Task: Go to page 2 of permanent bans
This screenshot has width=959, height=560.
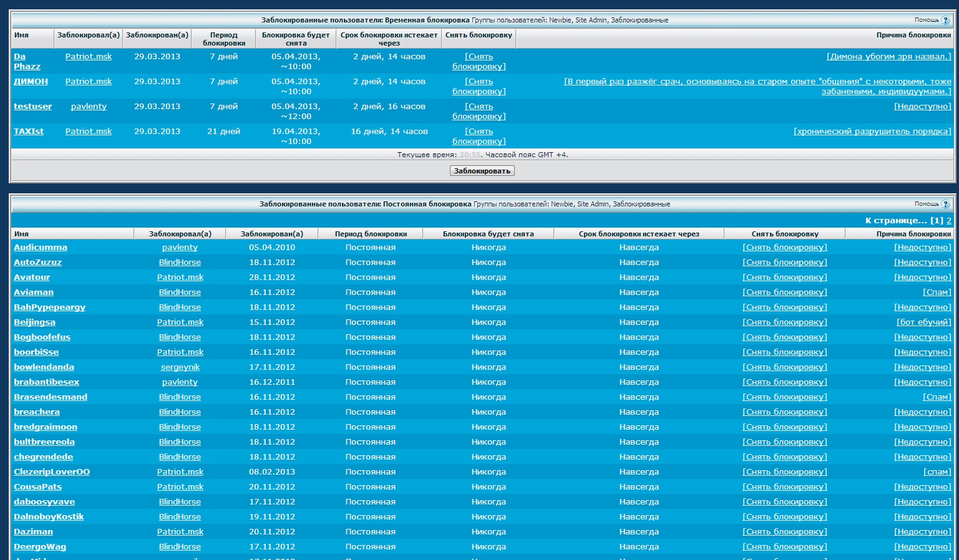Action: (948, 221)
